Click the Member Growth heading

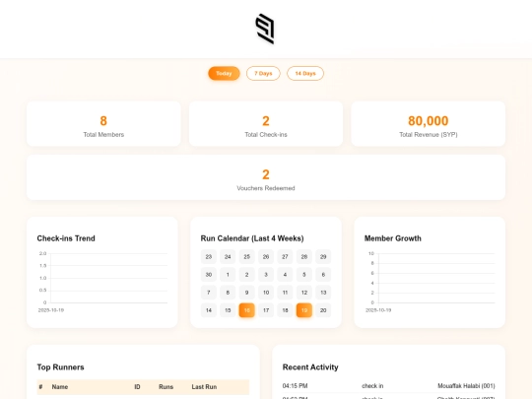coord(392,238)
